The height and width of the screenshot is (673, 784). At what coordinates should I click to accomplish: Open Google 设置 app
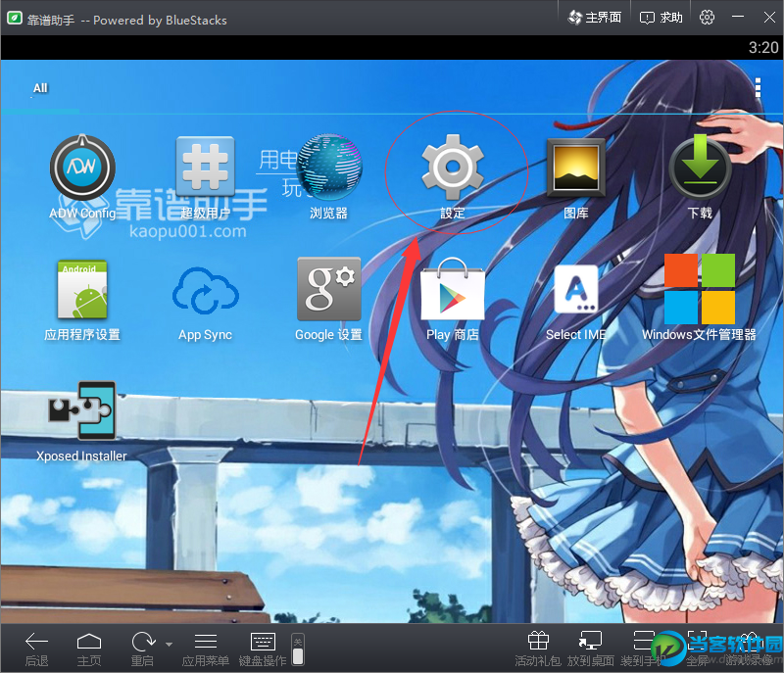(x=328, y=299)
